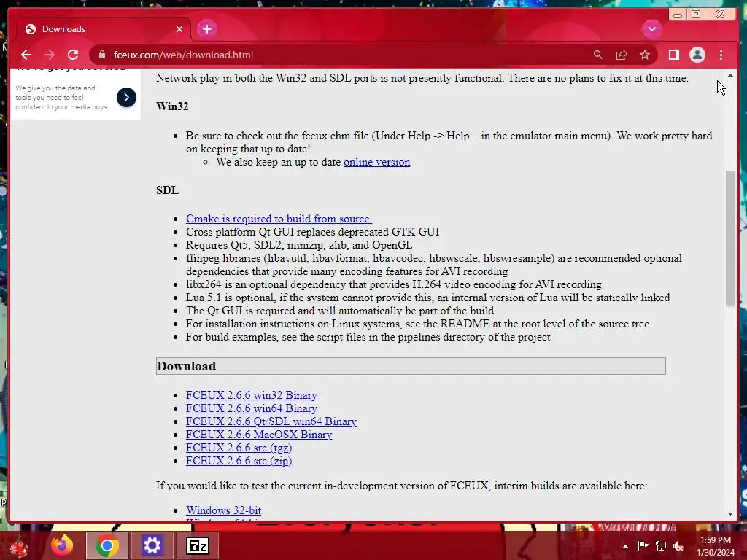The image size is (747, 560).
Task: Download FCEUX 2.6.6 src (zip)
Action: tap(239, 461)
